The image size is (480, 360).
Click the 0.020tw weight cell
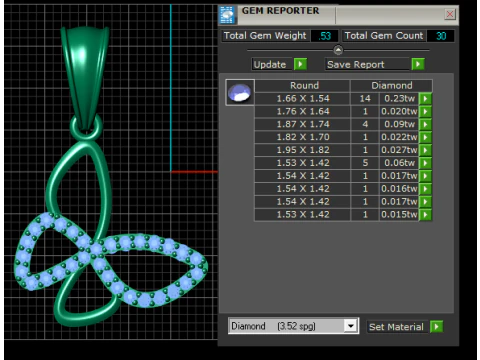tap(399, 111)
